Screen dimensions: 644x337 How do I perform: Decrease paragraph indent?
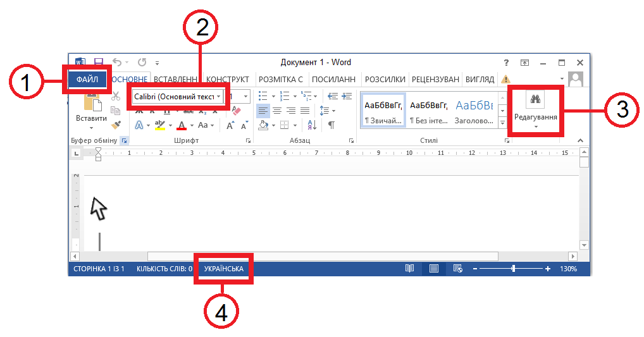333,96
